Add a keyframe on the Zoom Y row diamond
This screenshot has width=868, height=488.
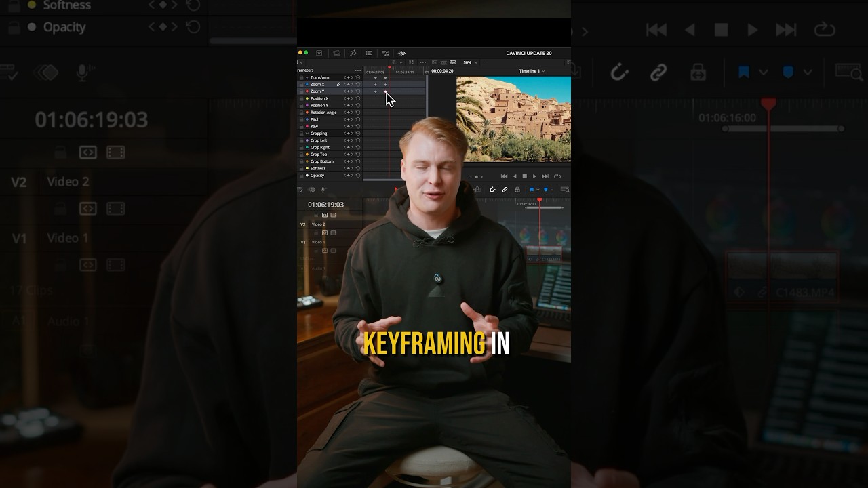[349, 91]
